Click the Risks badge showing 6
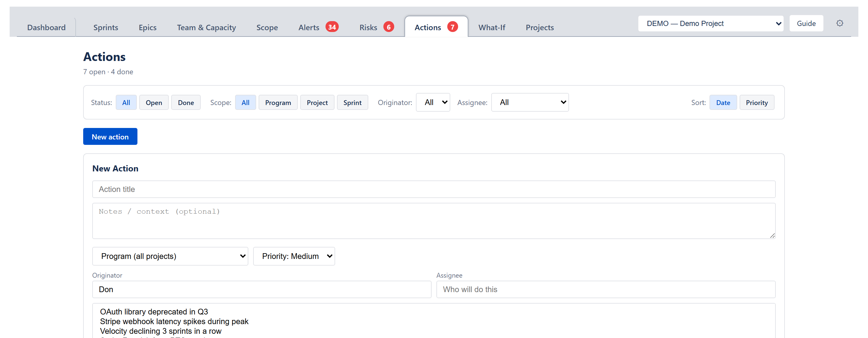The image size is (868, 338). 388,27
